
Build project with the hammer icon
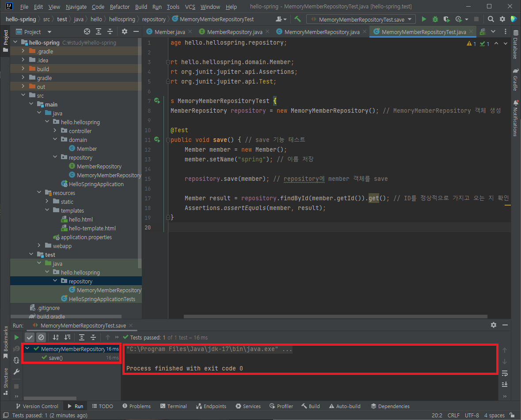coord(298,19)
